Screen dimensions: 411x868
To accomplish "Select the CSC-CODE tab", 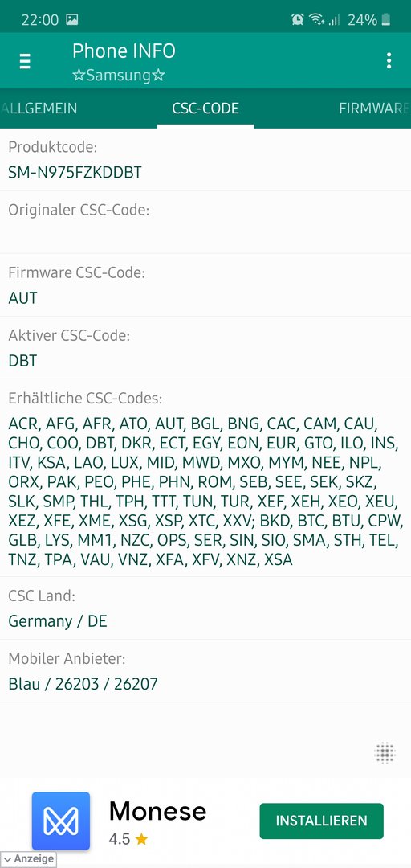I will (x=205, y=108).
